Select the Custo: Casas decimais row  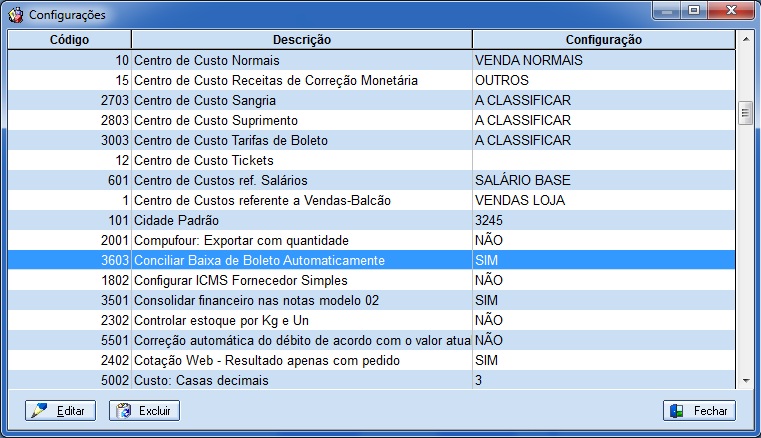coord(371,380)
